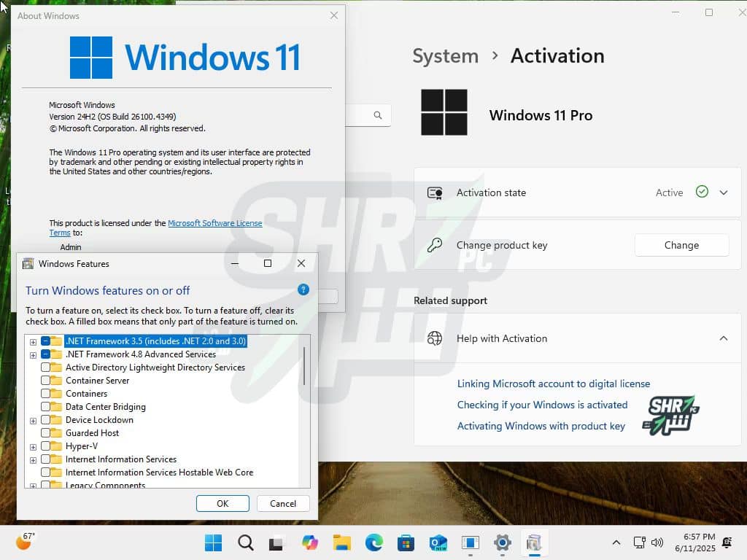Click the Activation state certificate icon
This screenshot has height=560, width=747.
(x=435, y=192)
